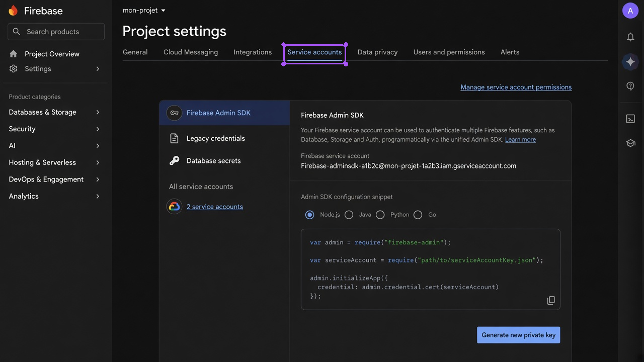Open the mon-projet project dropdown
Screen dimensions: 644x362
(x=144, y=10)
